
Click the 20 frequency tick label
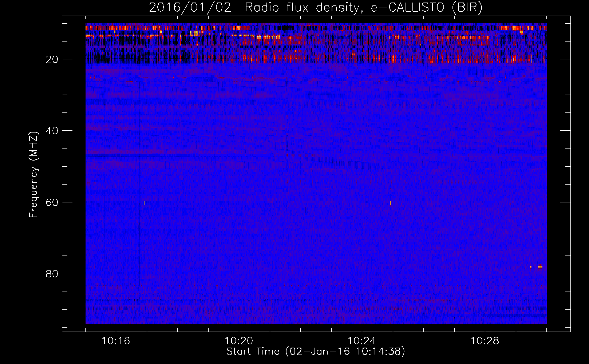point(52,59)
